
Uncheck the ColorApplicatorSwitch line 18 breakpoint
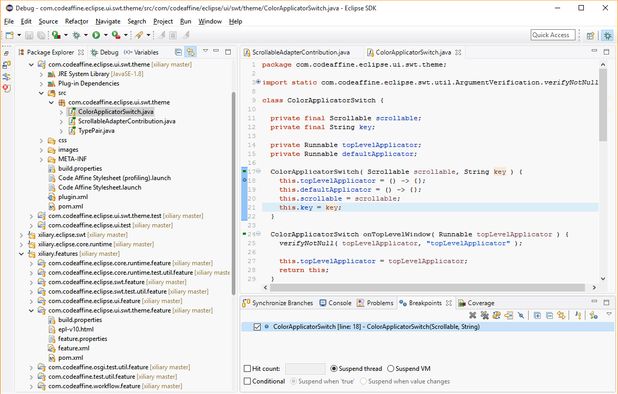(257, 327)
